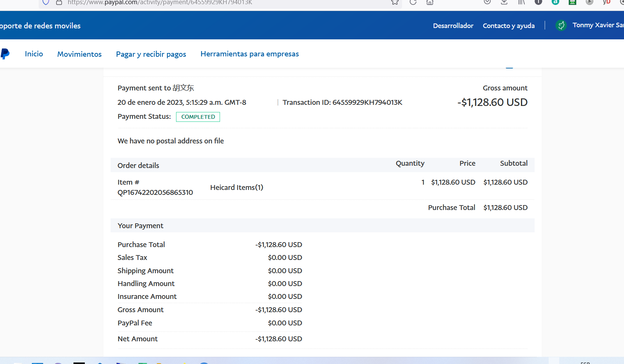
Task: Click the PayPal logo
Action: point(5,54)
